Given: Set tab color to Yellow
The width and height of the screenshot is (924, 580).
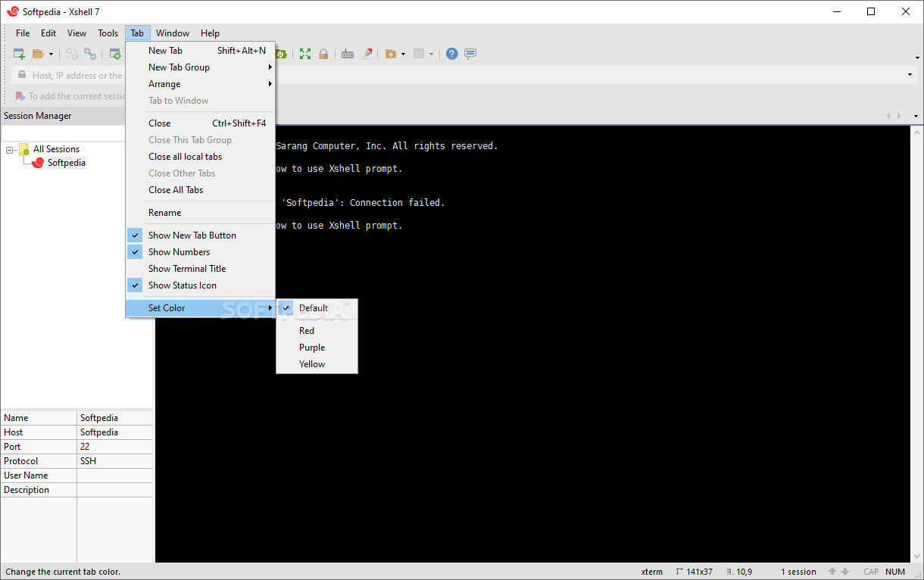Looking at the screenshot, I should (x=317, y=364).
